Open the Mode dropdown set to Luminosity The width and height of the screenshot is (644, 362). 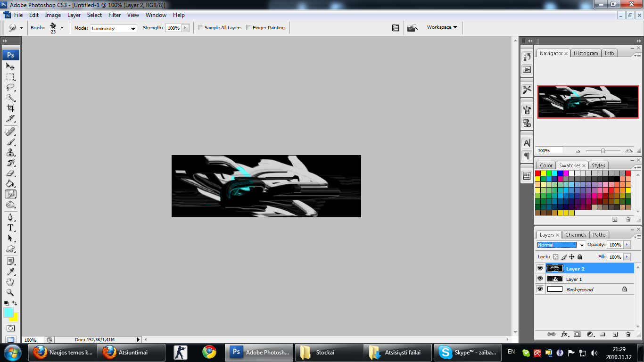(x=114, y=28)
